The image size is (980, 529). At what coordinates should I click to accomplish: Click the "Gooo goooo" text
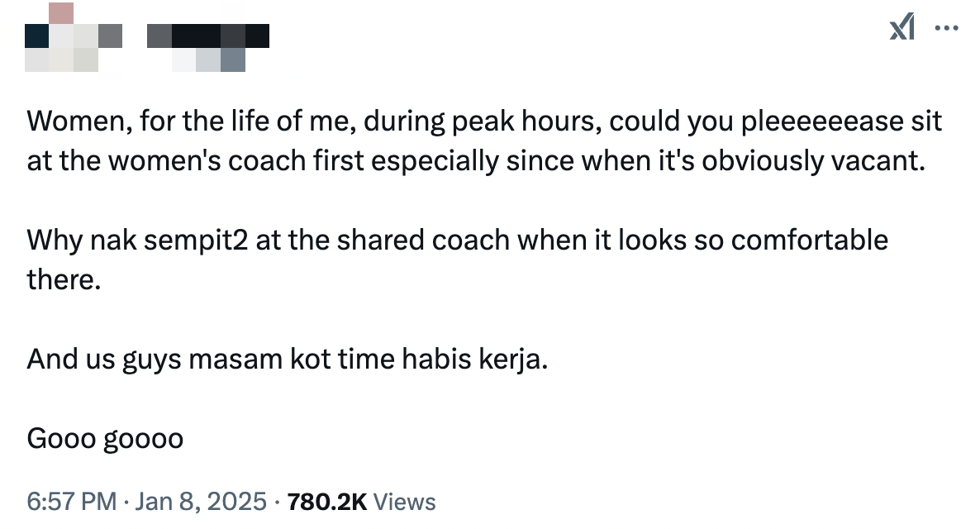pos(105,439)
